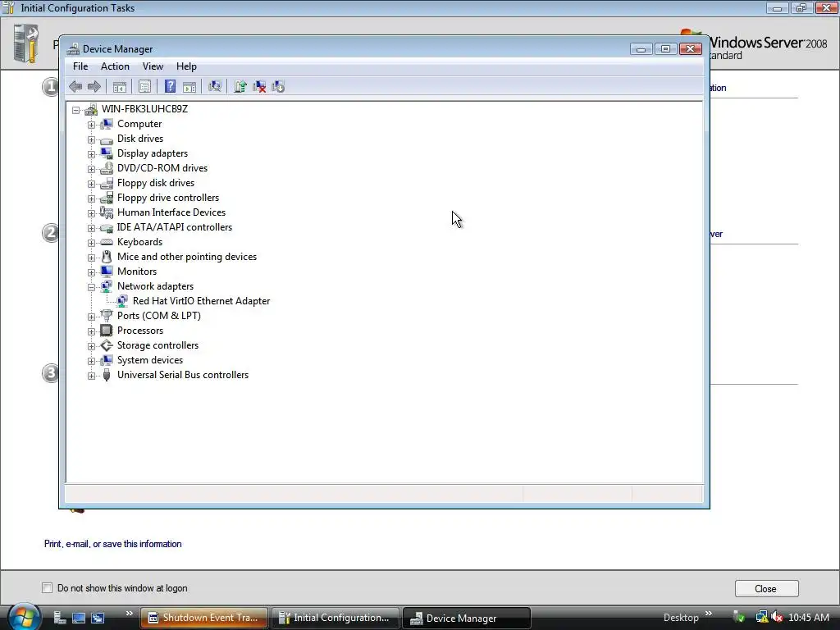Open the Action menu

click(115, 66)
